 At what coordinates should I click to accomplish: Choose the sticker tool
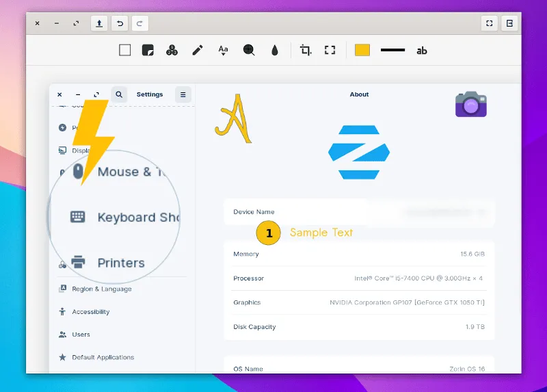(x=148, y=50)
